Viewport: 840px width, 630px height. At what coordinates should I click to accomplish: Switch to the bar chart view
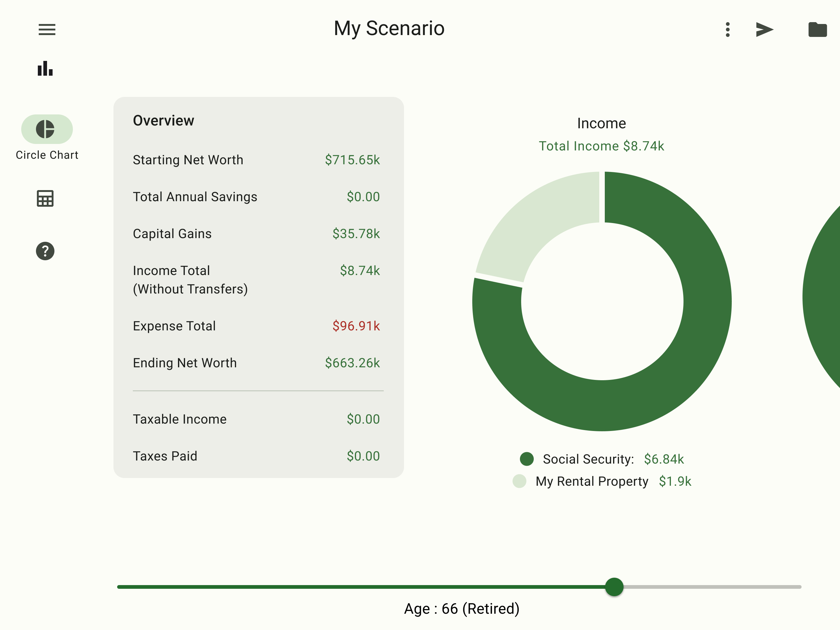(x=45, y=68)
